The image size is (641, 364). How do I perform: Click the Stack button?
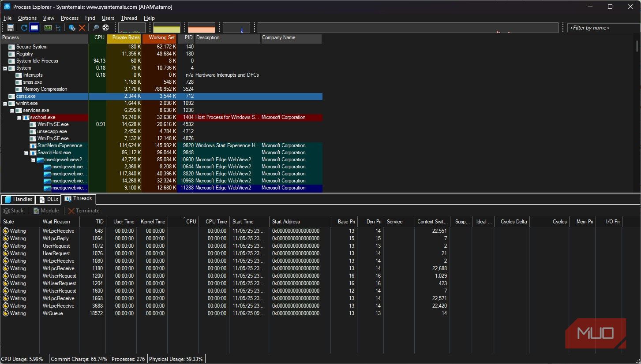[14, 211]
